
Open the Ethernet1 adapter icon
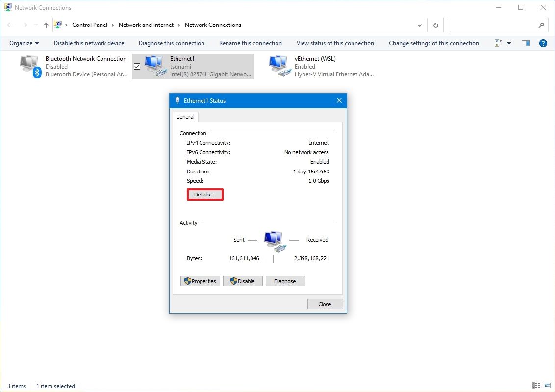[152, 65]
